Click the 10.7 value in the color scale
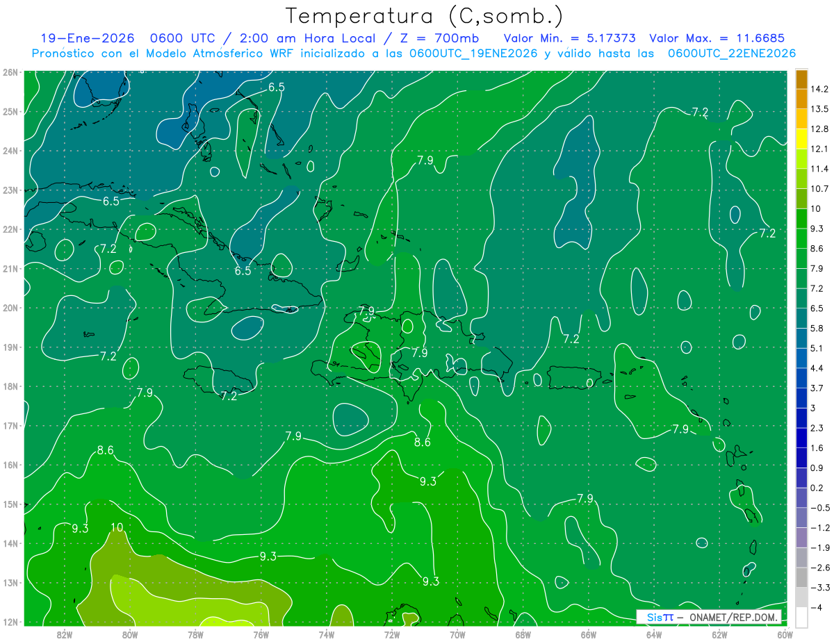The image size is (834, 644). 819,189
